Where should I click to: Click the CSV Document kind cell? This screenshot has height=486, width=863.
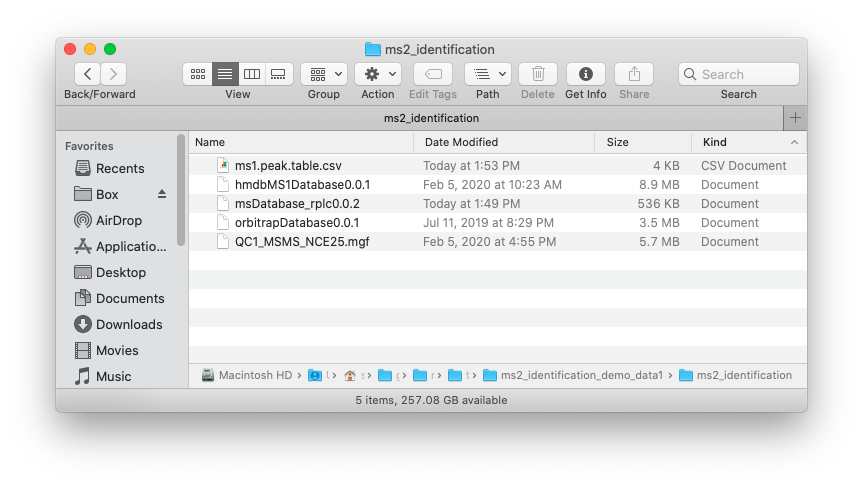(744, 166)
